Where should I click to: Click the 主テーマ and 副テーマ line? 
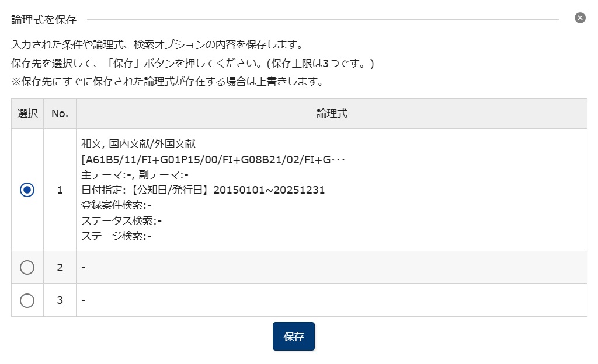coord(135,174)
